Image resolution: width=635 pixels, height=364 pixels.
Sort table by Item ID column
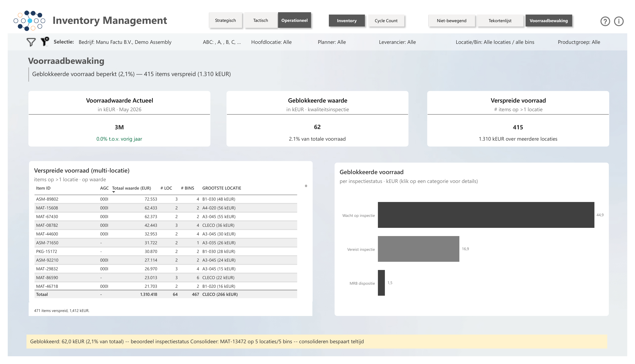43,188
